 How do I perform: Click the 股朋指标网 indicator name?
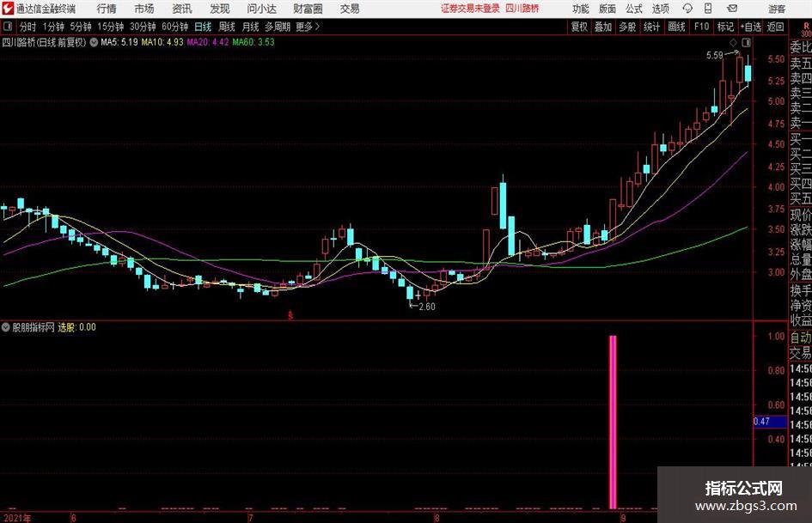click(34, 326)
